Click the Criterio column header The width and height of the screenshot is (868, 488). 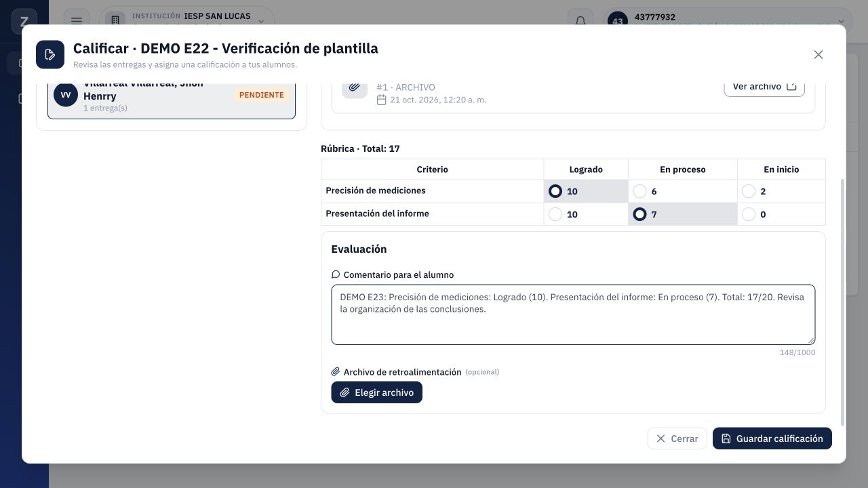pos(432,169)
